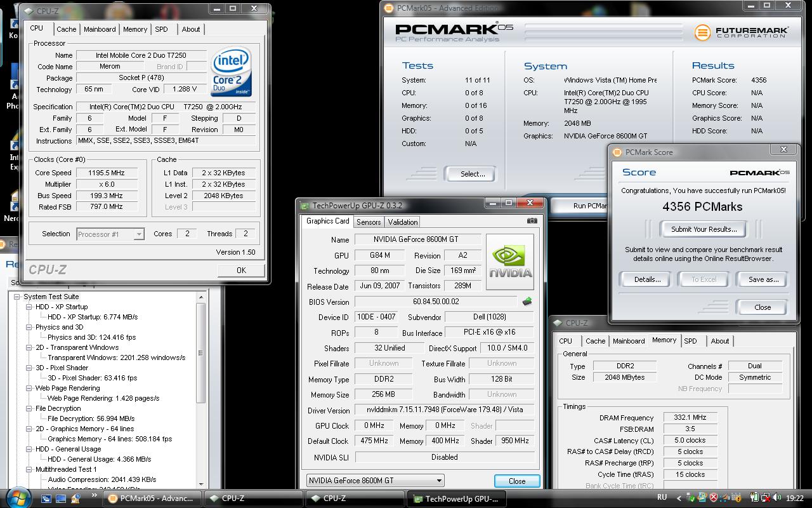
Task: Collapse the HDD - XP Startup node
Action: 29,307
